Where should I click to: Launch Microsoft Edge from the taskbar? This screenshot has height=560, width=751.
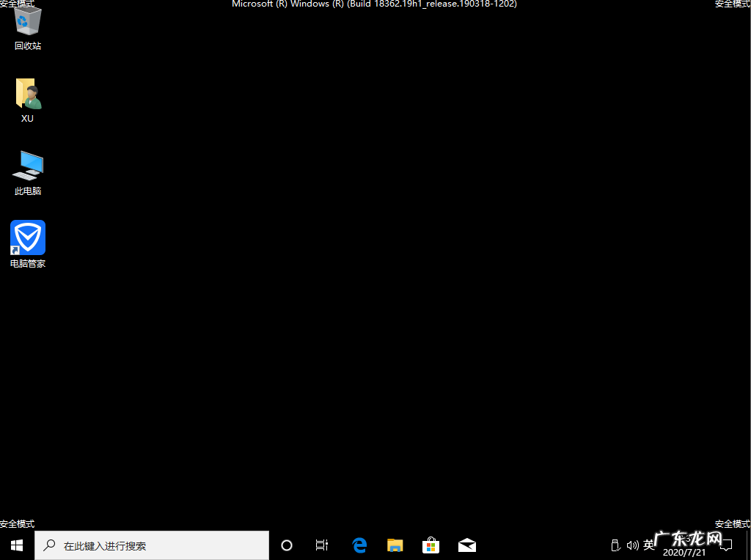[359, 545]
